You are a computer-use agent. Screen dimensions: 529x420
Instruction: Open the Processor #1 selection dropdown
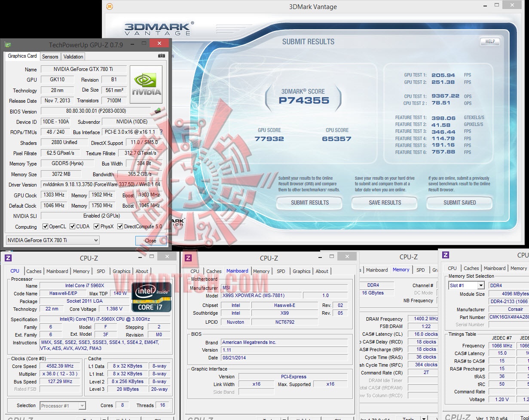(63, 405)
